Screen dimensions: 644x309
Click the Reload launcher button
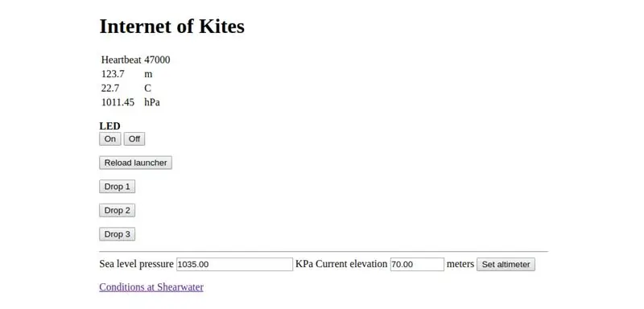135,163
